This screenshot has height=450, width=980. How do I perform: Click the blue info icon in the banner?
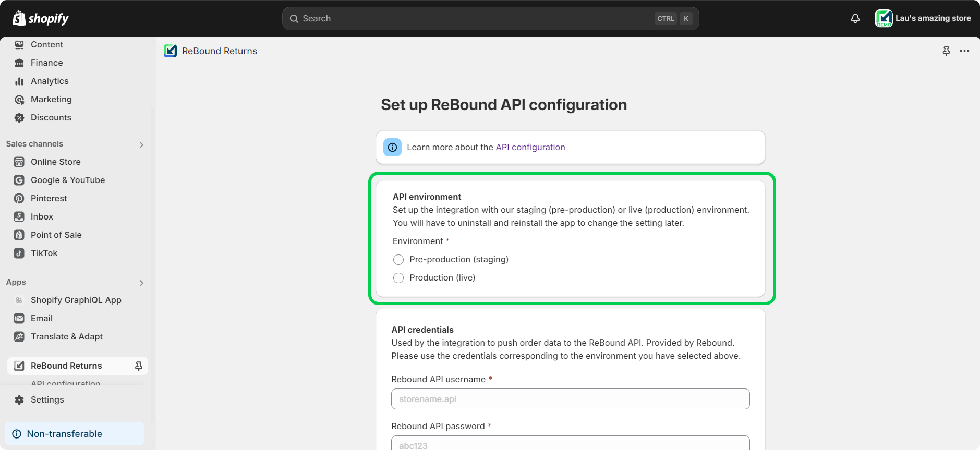click(x=392, y=148)
